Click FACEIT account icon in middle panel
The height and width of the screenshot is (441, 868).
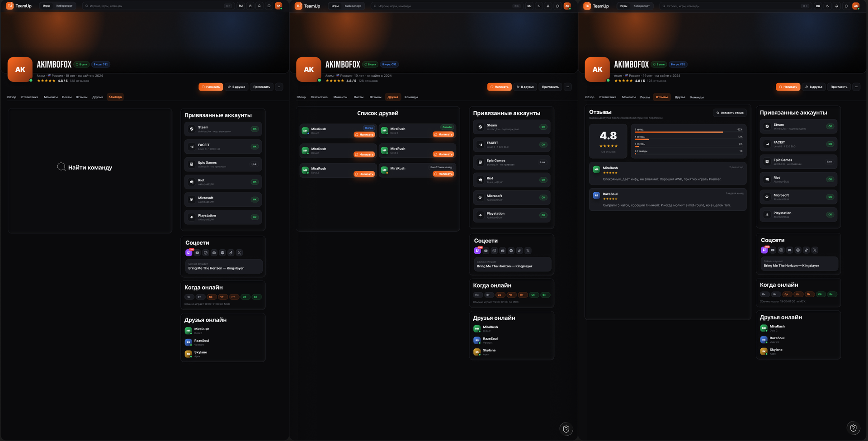(480, 145)
